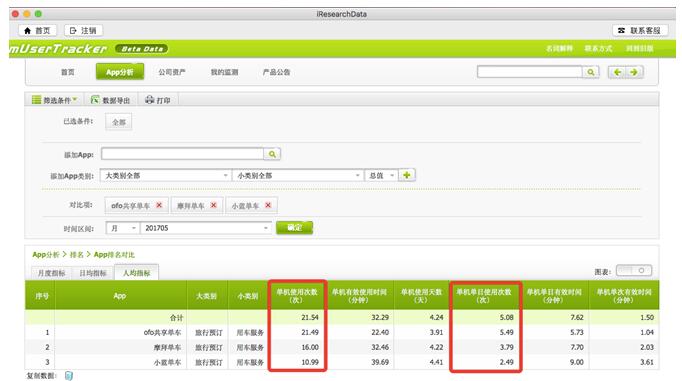The height and width of the screenshot is (381, 682).
Task: Copy data with the clipboard icon
Action: click(x=69, y=375)
